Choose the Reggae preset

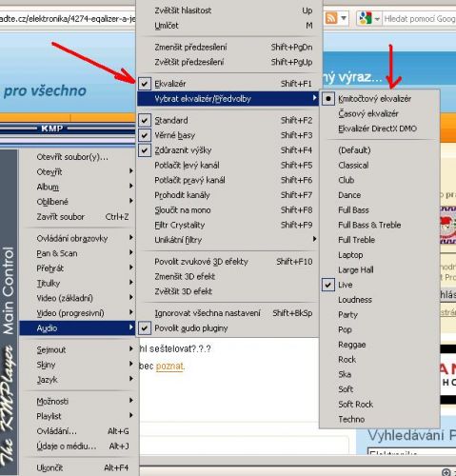click(x=380, y=345)
